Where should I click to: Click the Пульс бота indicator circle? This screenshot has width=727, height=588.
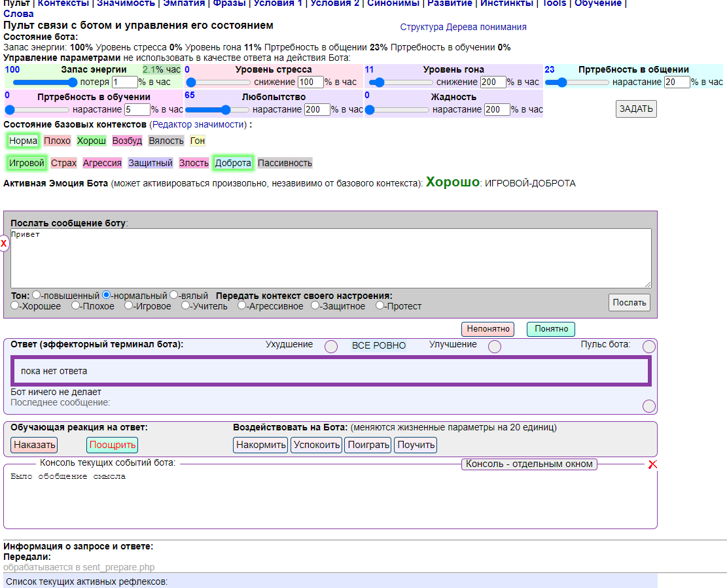[x=648, y=347]
